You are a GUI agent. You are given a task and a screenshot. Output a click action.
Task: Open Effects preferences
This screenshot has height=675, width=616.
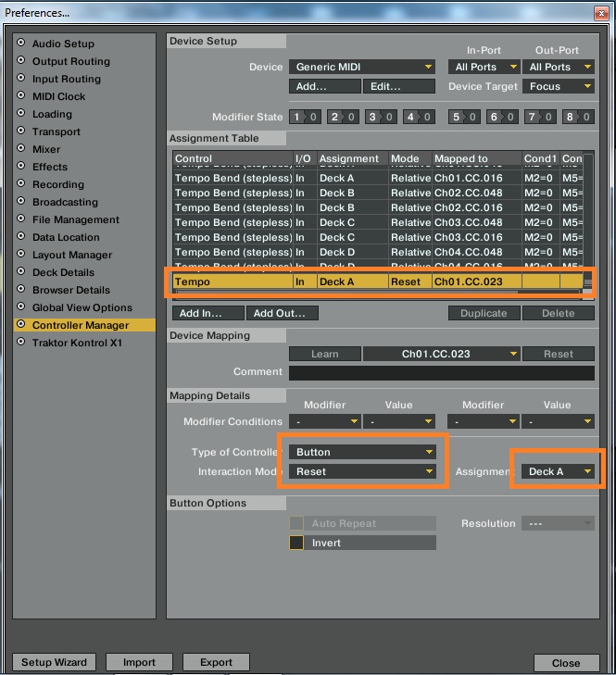(50, 167)
